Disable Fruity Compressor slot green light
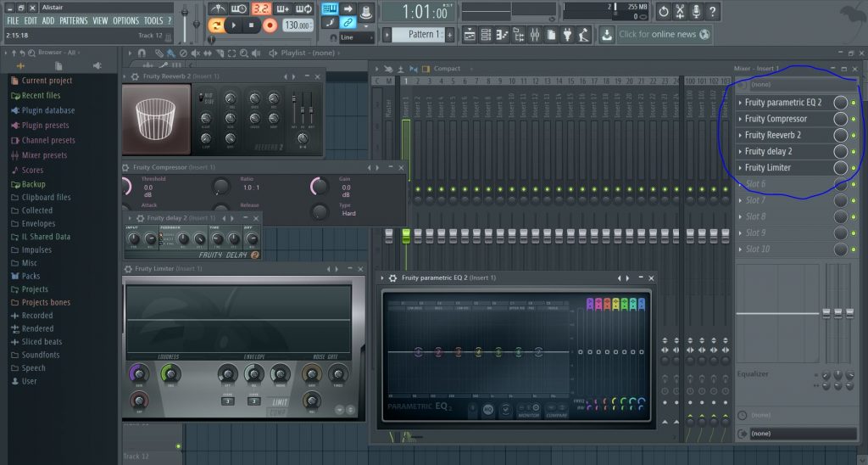Viewport: 868px width, 465px height. pyautogui.click(x=854, y=119)
